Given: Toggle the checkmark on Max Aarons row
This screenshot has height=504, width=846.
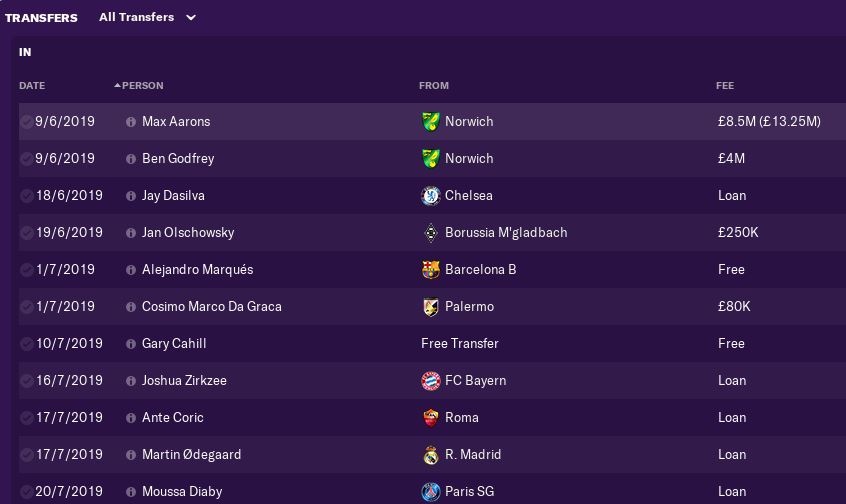Looking at the screenshot, I should click(x=26, y=122).
